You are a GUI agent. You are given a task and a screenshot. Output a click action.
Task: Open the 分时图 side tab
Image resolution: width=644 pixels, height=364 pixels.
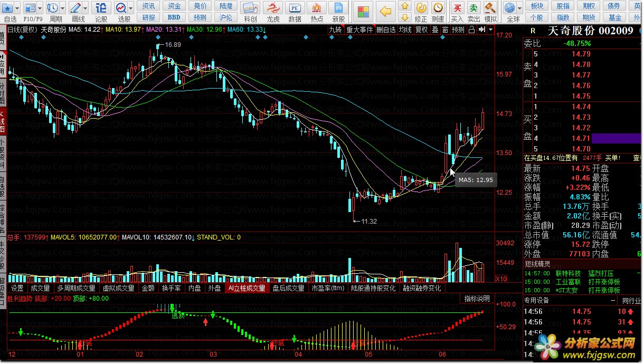coord(3,93)
